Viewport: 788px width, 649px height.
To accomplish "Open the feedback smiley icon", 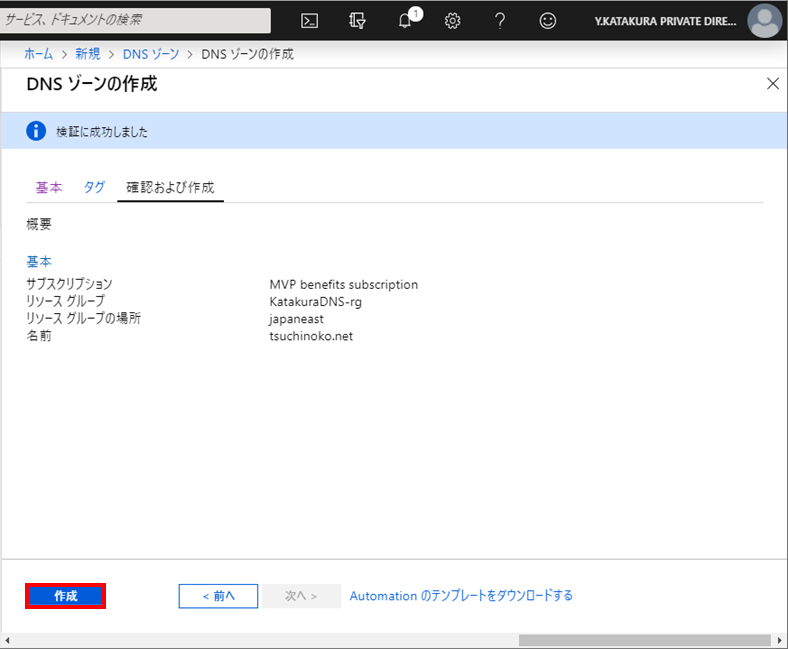I will pos(547,21).
